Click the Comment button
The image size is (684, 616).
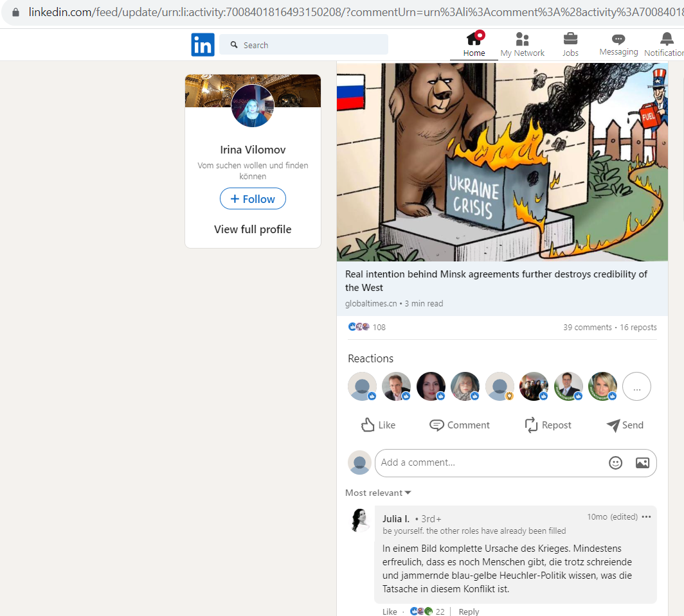[460, 425]
